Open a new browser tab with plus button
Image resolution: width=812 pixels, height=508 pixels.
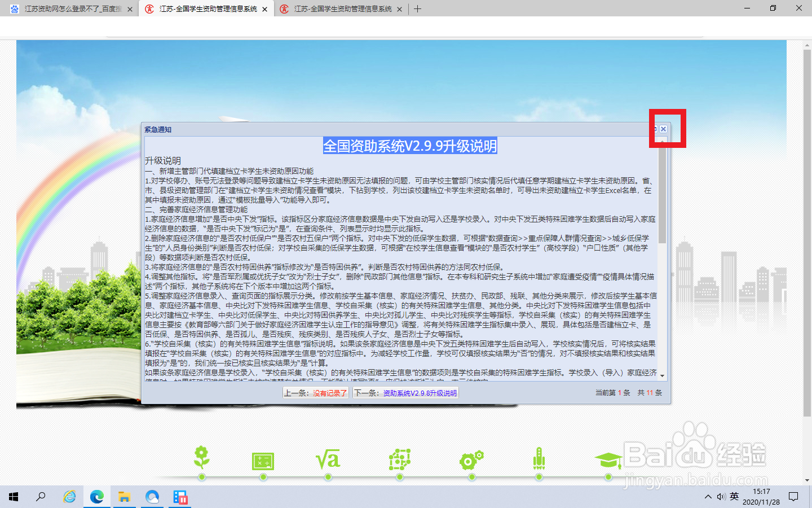coord(417,9)
